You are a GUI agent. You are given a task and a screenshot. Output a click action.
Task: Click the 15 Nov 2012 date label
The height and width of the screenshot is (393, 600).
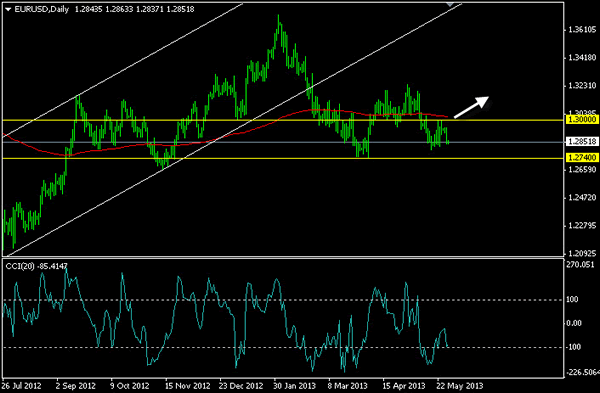click(188, 386)
